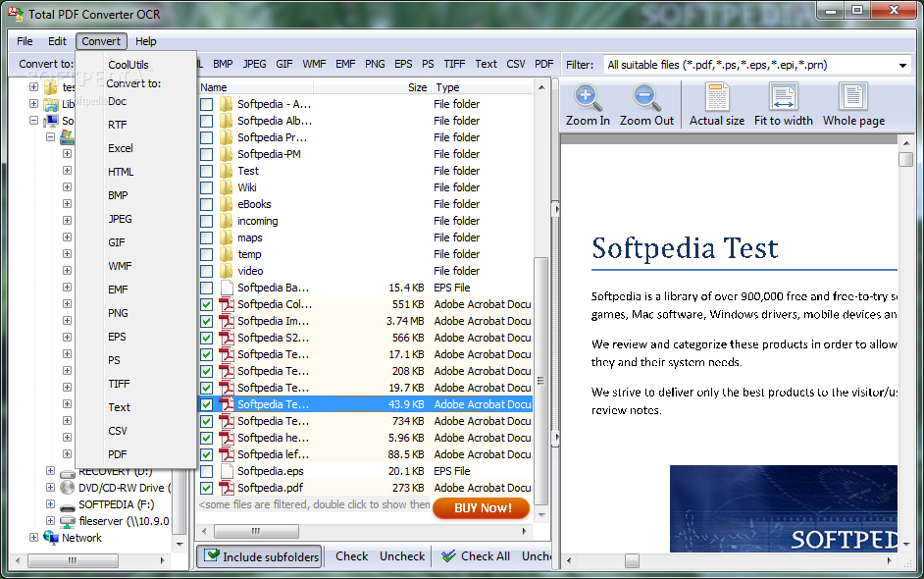Sort the file list by Name column
The height and width of the screenshot is (579, 924).
[255, 87]
